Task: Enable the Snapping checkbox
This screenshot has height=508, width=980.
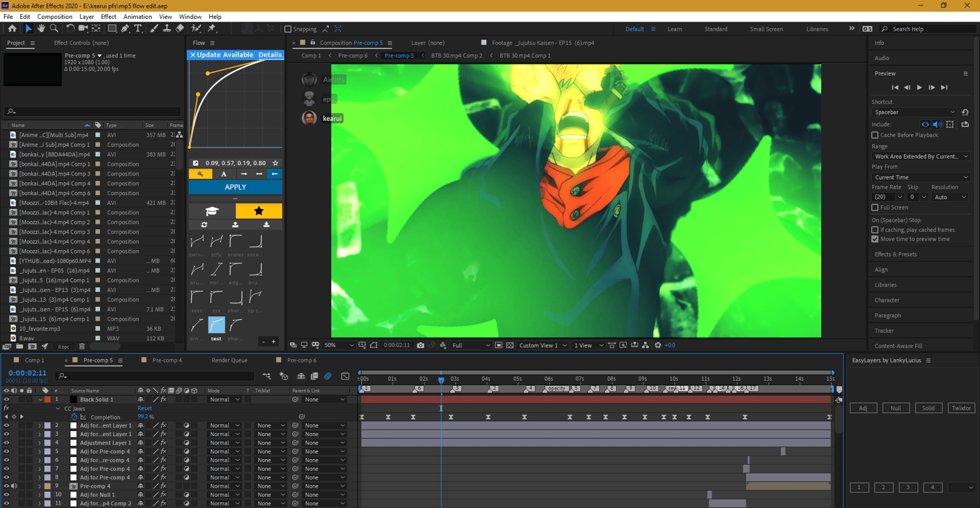Action: [287, 29]
